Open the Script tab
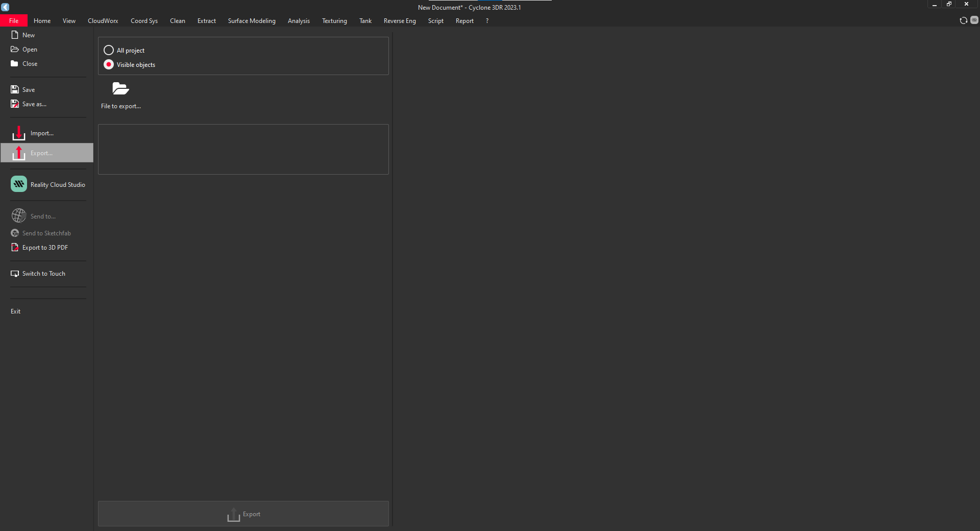Viewport: 980px width, 531px height. point(436,21)
